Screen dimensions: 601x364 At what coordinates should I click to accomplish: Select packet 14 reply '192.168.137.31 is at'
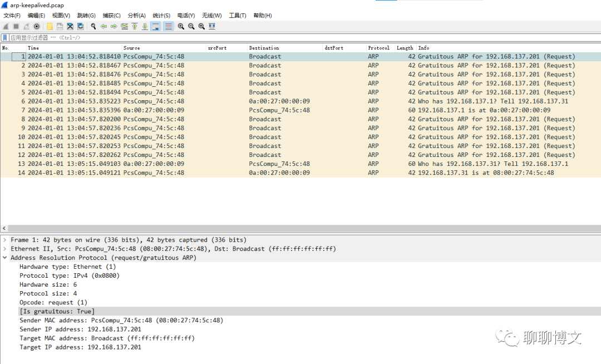(x=300, y=173)
